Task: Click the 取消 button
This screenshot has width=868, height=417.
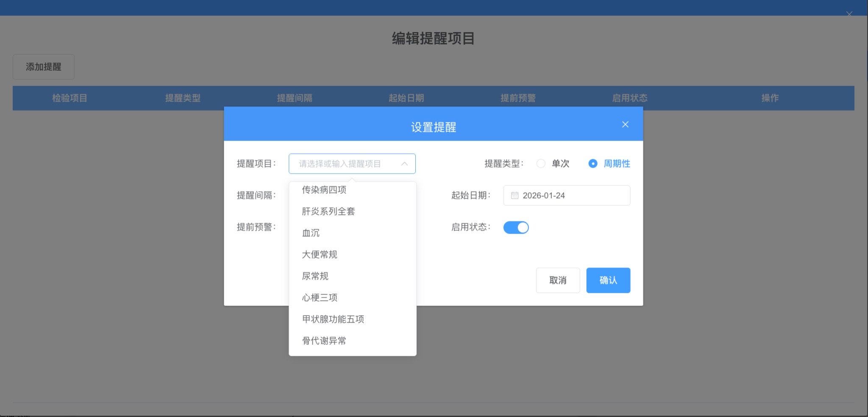Action: [x=557, y=280]
